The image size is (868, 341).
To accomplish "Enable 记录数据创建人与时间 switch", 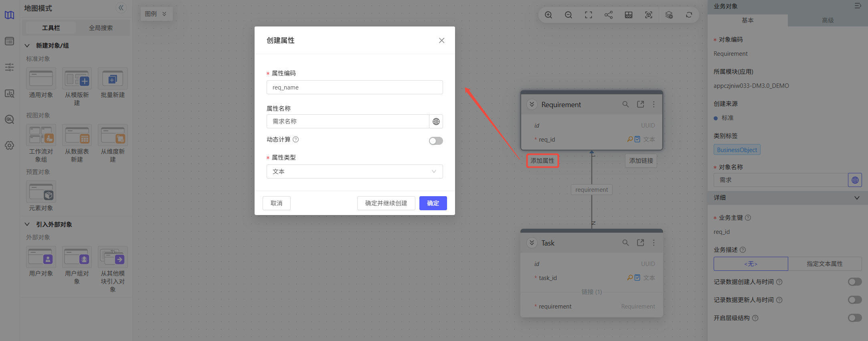I will point(855,282).
